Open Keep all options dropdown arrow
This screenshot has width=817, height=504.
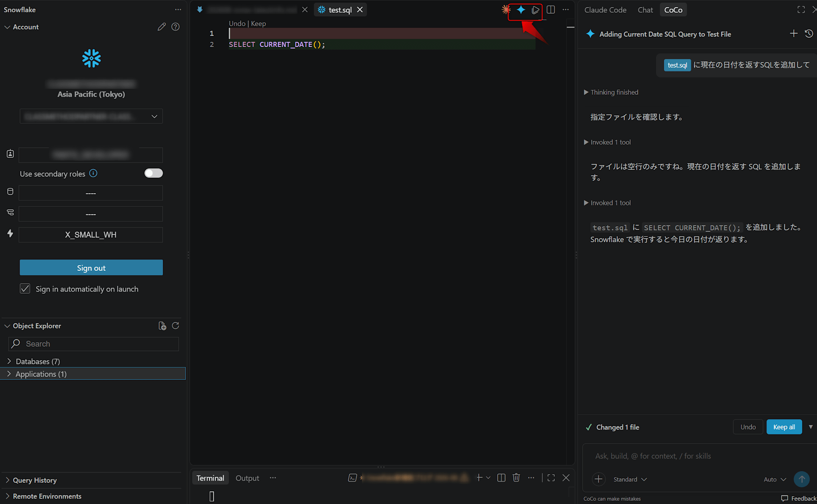[810, 427]
